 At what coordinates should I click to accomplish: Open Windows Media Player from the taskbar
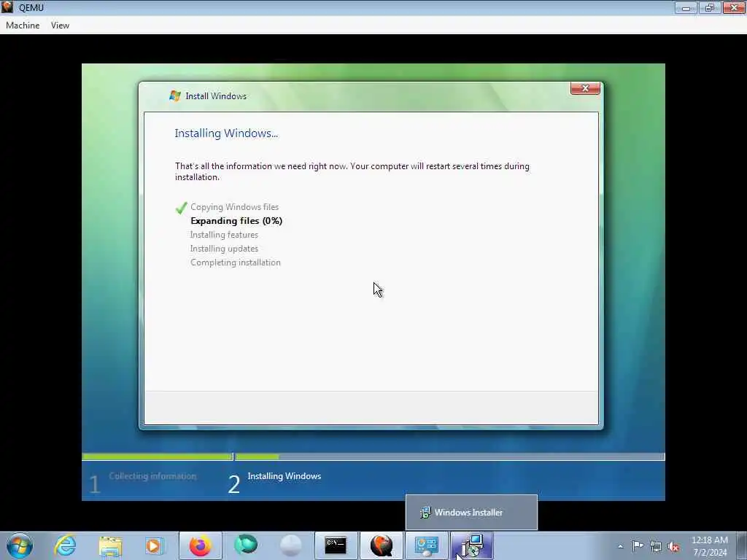tap(155, 545)
